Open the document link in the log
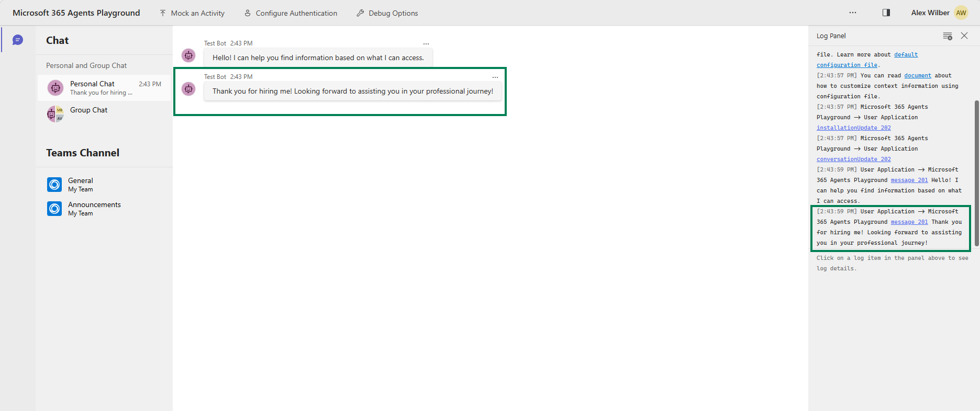The height and width of the screenshot is (411, 980). 918,76
